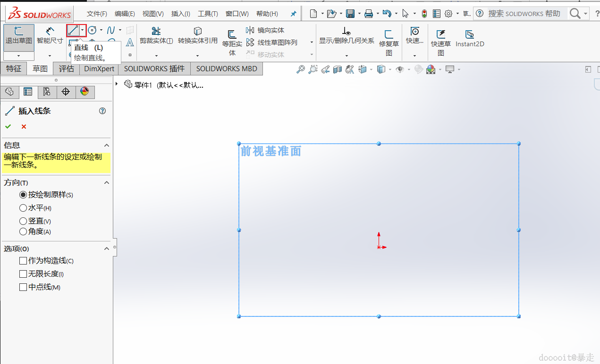600x364 pixels.
Task: Click the Trim Entities tool
Action: [156, 35]
